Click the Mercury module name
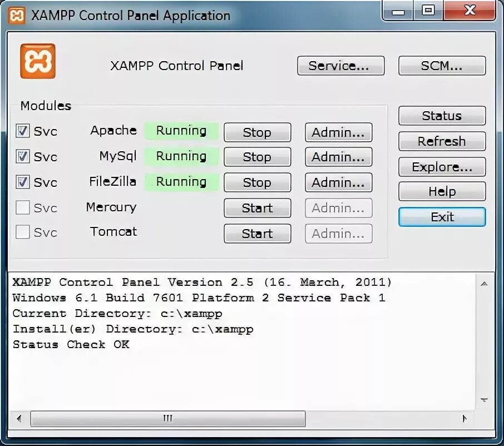This screenshot has width=504, height=446. (x=111, y=207)
